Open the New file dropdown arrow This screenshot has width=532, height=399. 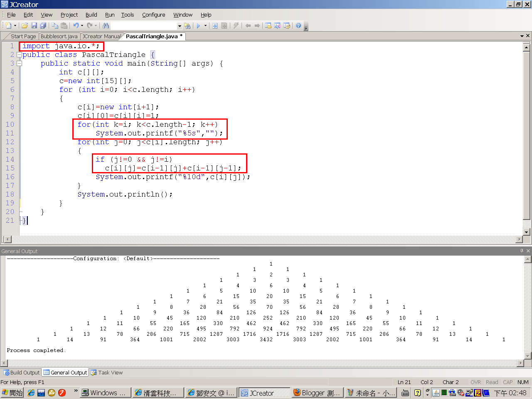coord(15,26)
